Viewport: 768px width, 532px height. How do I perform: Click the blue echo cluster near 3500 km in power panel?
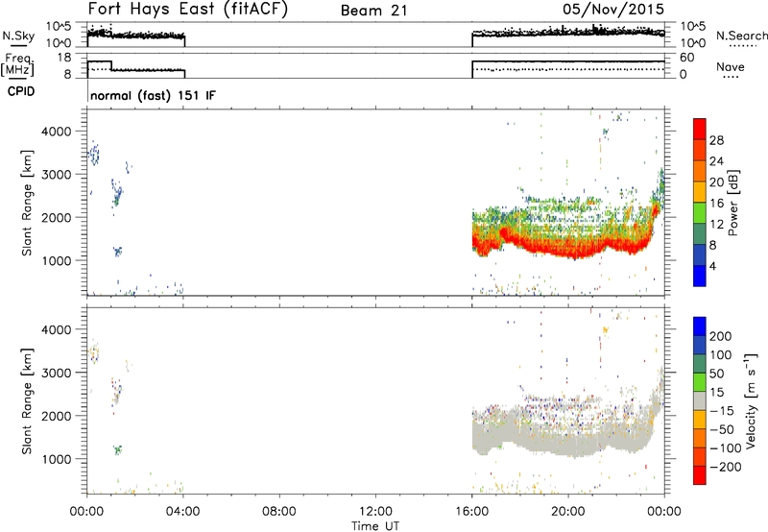pyautogui.click(x=93, y=155)
